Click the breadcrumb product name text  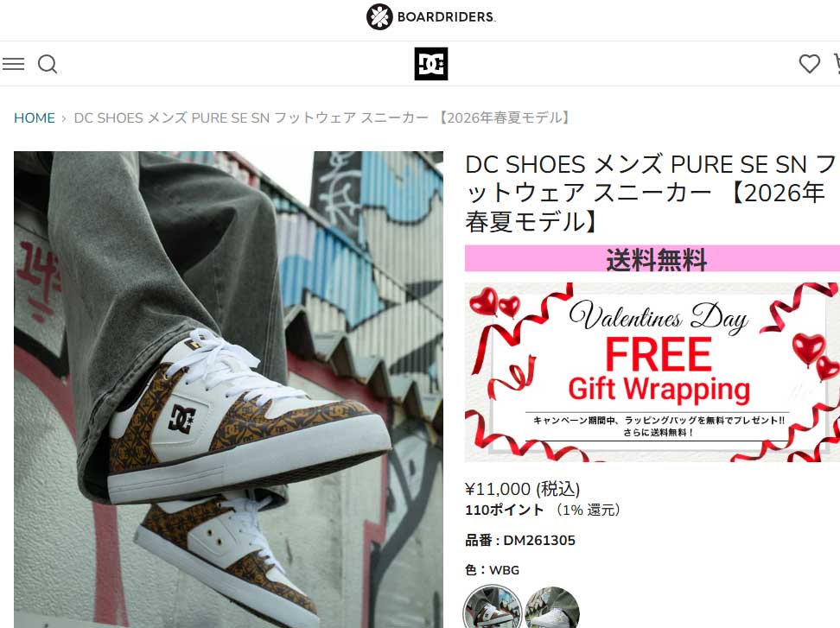point(323,117)
